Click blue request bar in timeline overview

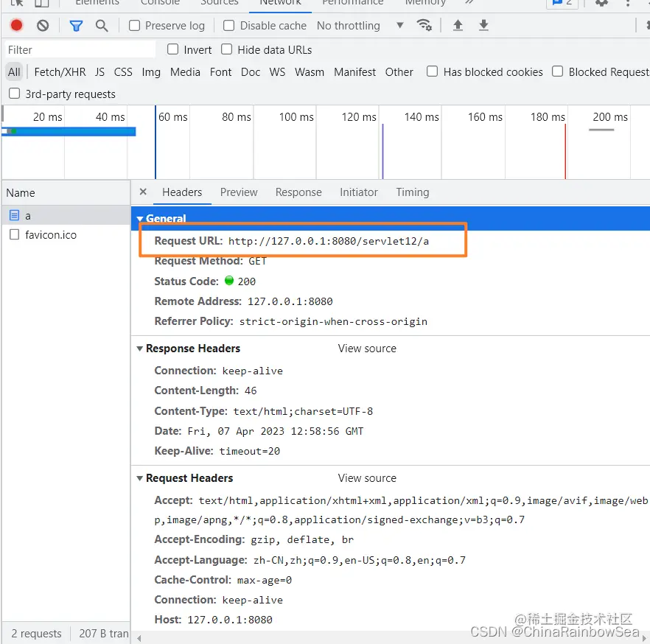69,131
